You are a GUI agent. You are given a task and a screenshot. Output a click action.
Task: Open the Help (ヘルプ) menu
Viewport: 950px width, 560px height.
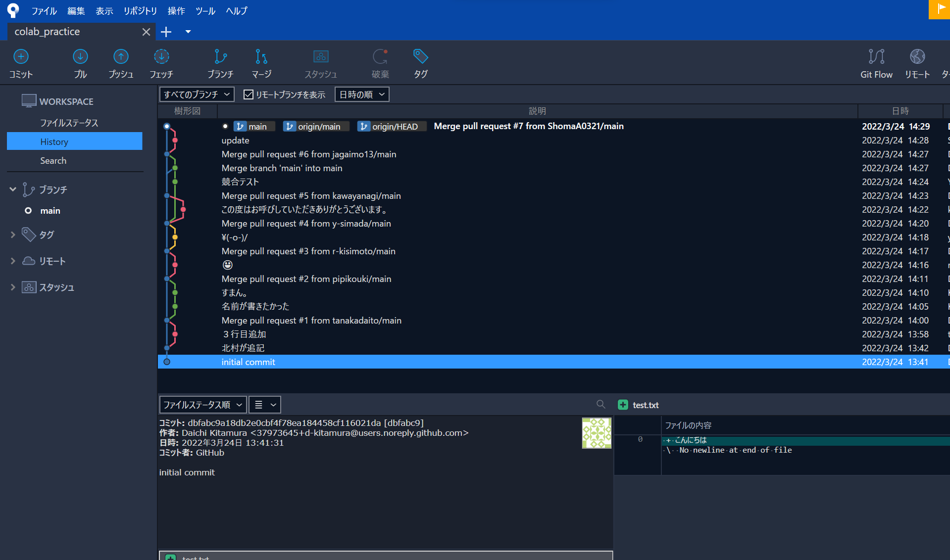[237, 10]
